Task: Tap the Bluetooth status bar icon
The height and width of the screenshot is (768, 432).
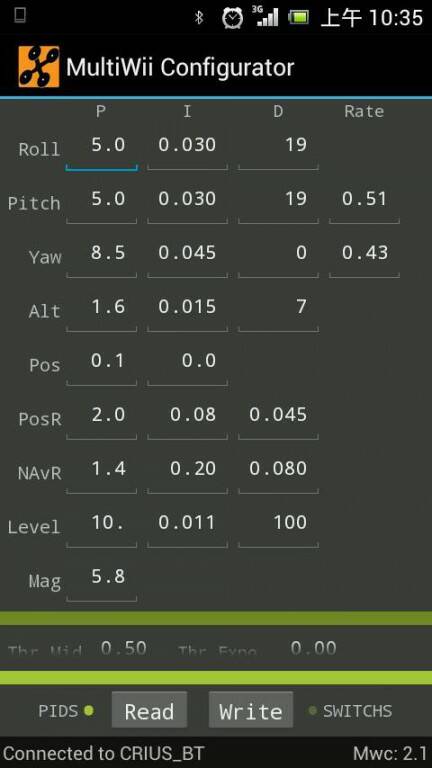Action: coord(199,18)
